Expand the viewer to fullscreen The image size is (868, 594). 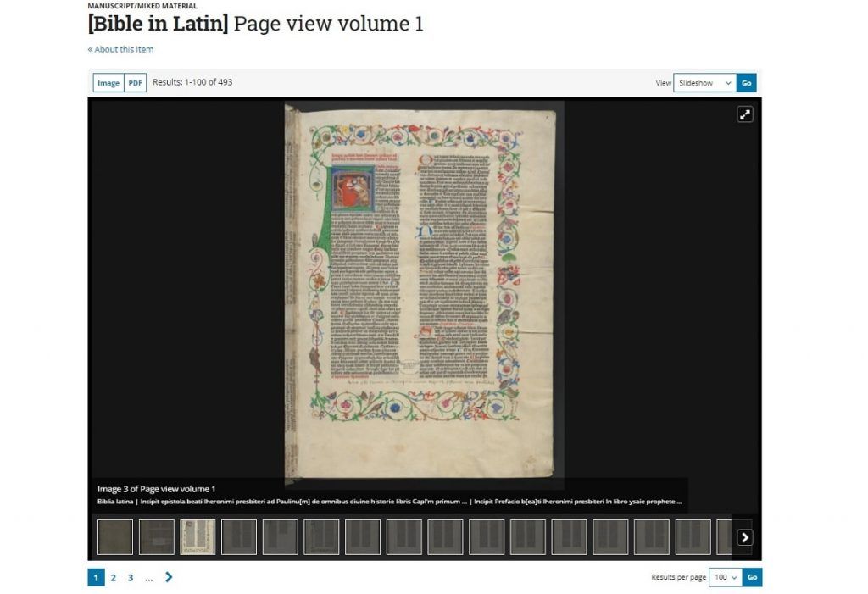click(744, 114)
